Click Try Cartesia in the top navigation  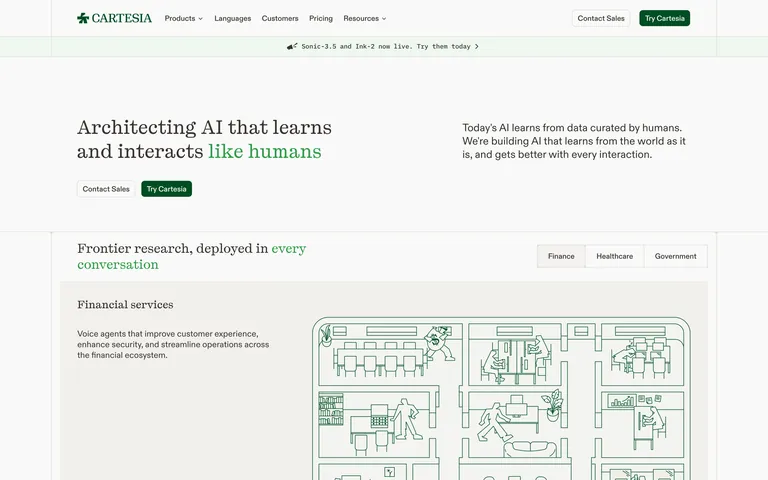pos(665,18)
